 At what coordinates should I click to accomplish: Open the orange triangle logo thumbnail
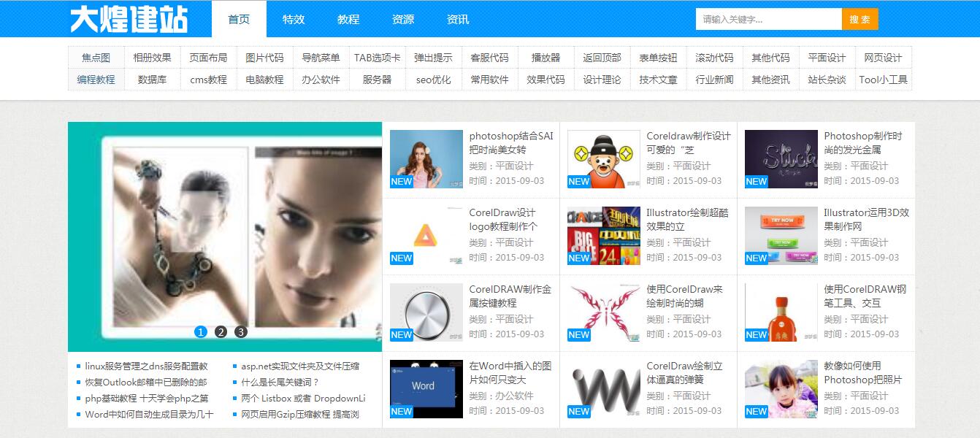coord(426,235)
